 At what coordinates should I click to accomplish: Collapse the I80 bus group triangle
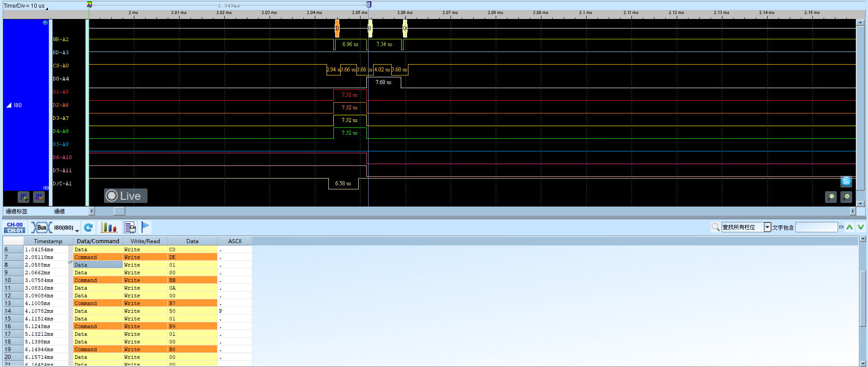coord(9,105)
